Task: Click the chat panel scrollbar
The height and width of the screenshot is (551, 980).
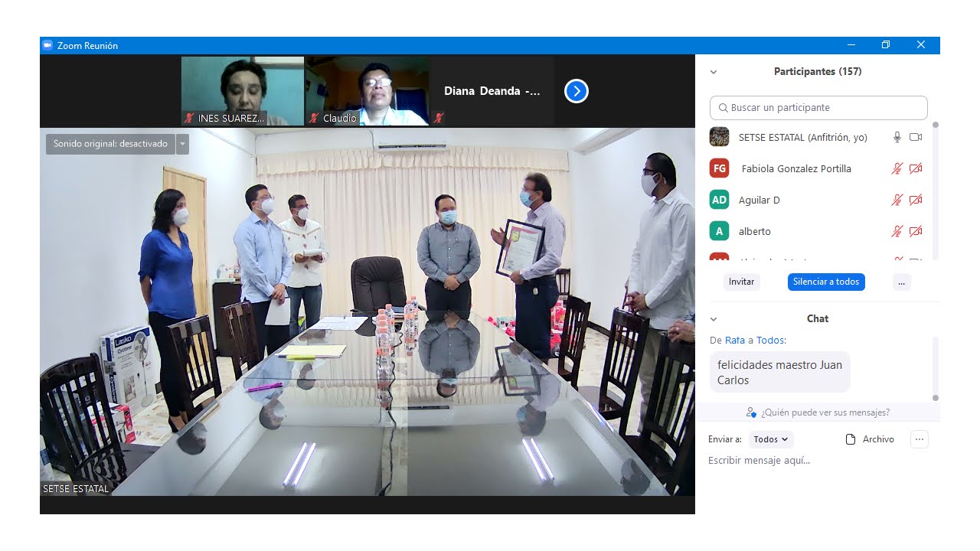Action: coord(936,369)
